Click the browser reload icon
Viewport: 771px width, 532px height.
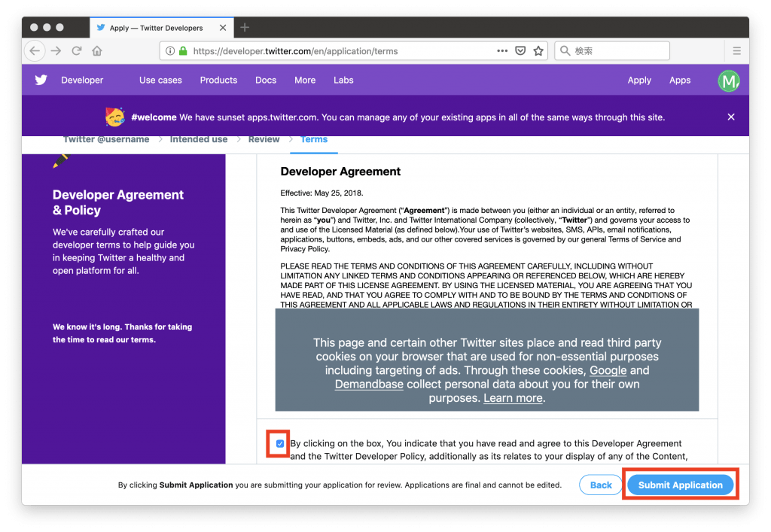pos(76,51)
